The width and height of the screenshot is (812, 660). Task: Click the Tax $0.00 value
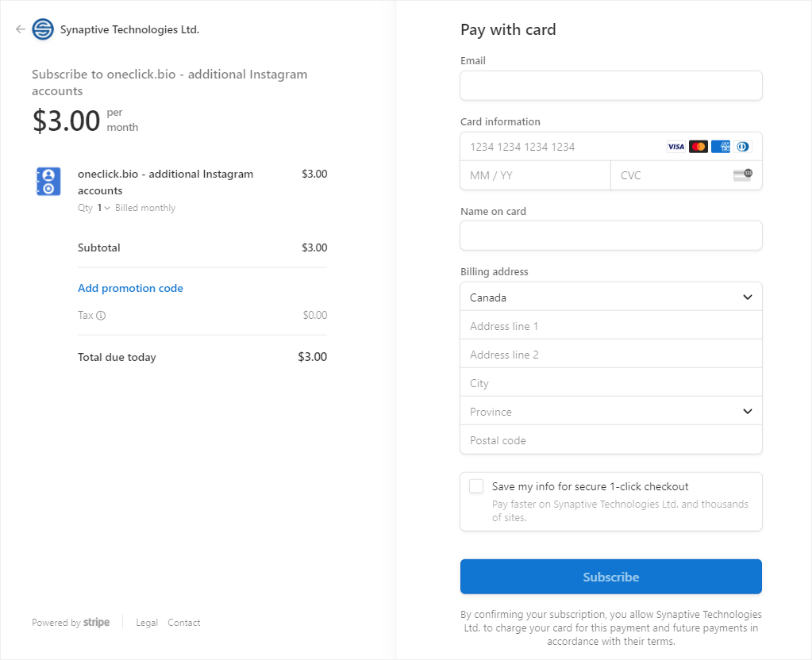315,315
